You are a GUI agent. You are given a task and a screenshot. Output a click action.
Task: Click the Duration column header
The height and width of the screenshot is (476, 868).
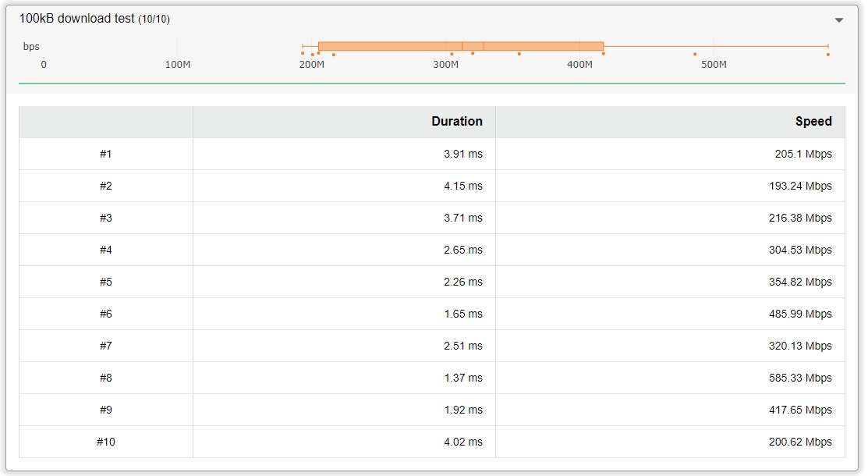point(456,122)
